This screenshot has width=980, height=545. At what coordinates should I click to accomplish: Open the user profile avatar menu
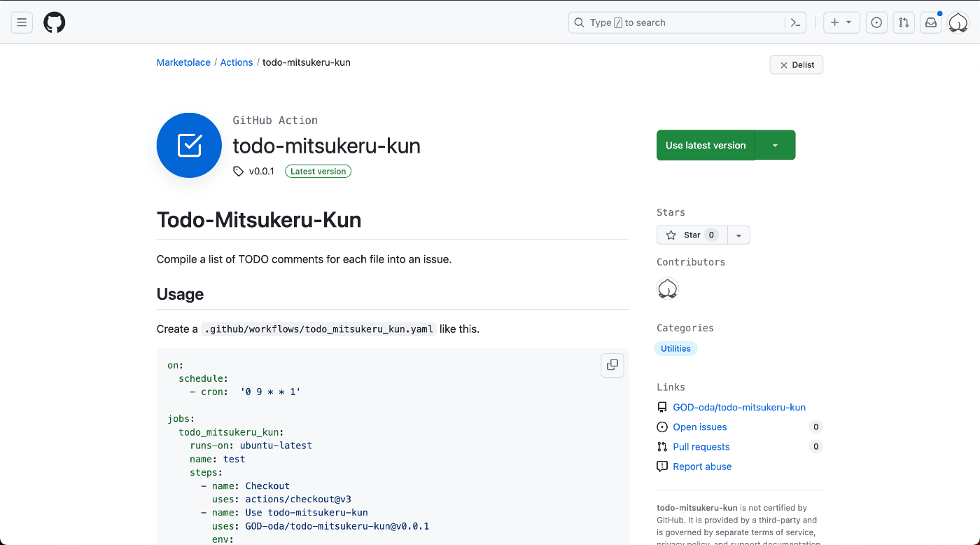click(x=958, y=22)
